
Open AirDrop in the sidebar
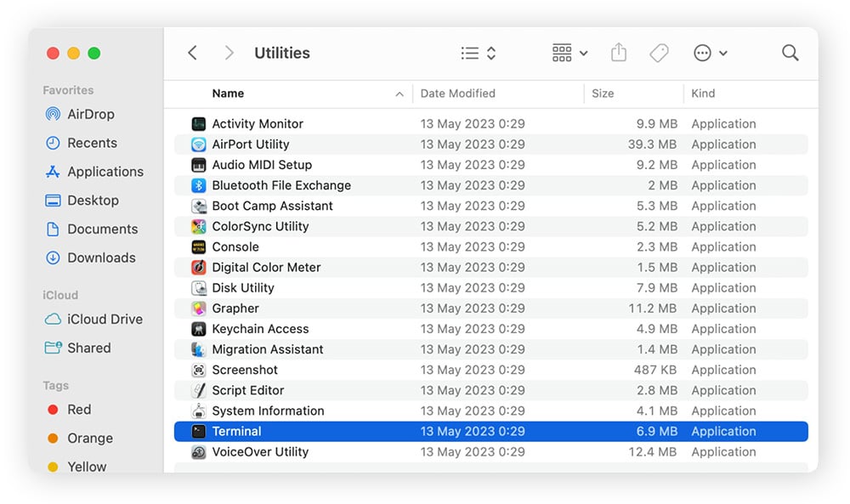80,115
